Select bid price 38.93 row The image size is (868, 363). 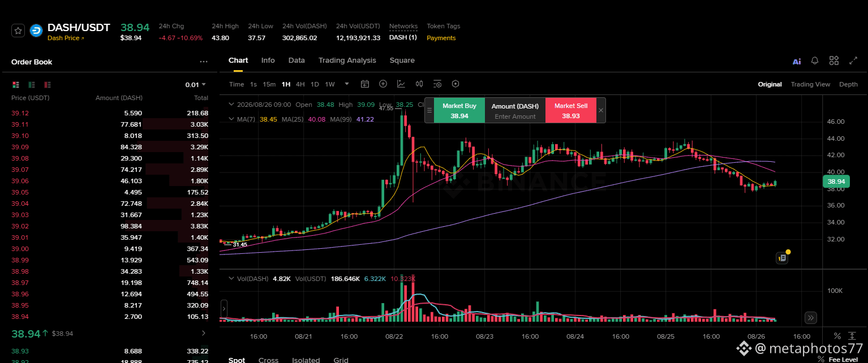coord(110,351)
